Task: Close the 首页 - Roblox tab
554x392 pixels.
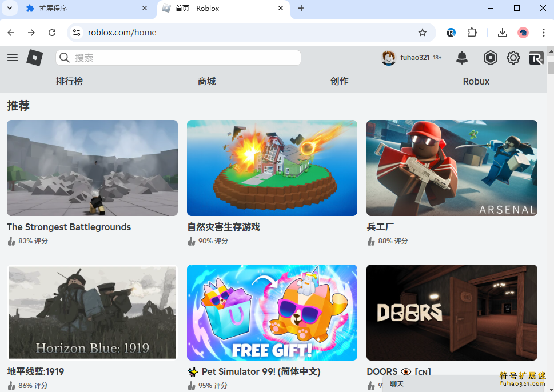Action: 281,8
